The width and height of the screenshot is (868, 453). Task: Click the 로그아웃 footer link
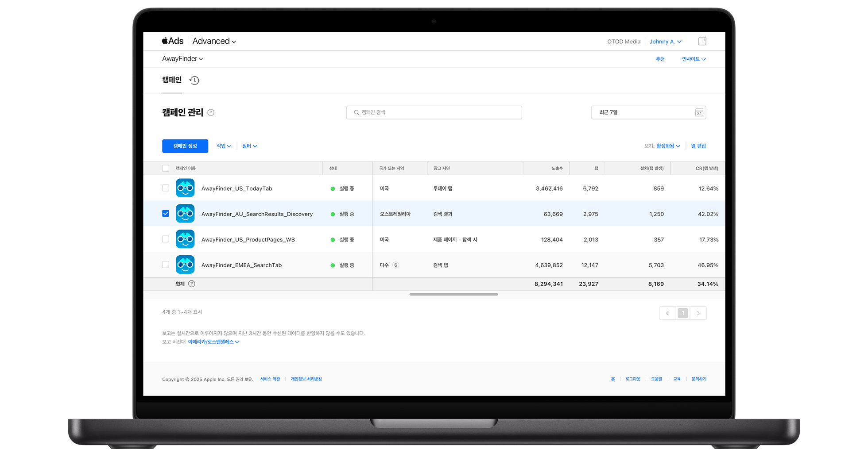point(633,379)
